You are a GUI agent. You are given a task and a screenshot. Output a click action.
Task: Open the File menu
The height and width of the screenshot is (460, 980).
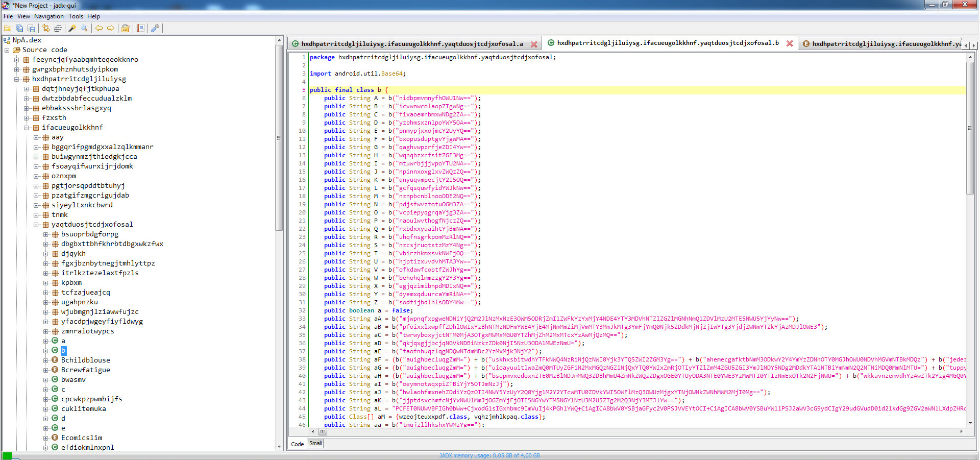8,16
